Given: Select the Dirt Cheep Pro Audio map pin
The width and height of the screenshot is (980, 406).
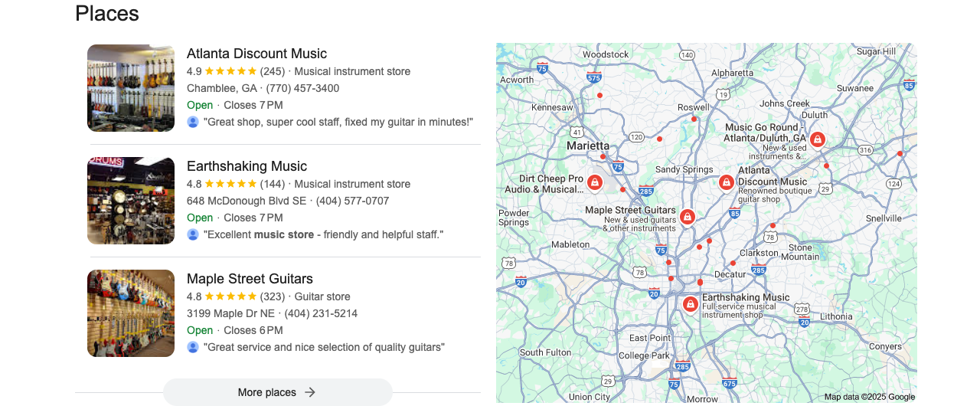Looking at the screenshot, I should tap(594, 182).
